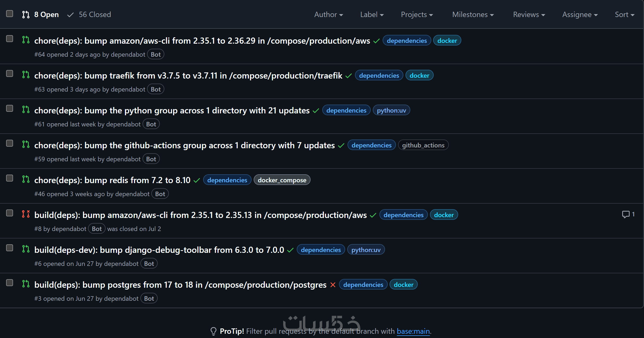
Task: Check the box for postgres 18 PR
Action: (x=10, y=283)
